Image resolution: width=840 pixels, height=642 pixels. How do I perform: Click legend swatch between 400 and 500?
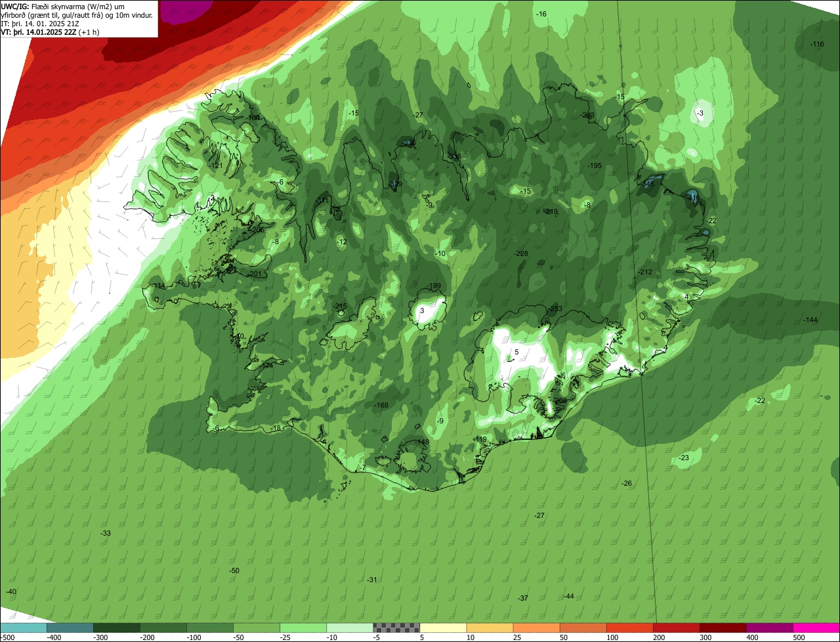point(769,628)
